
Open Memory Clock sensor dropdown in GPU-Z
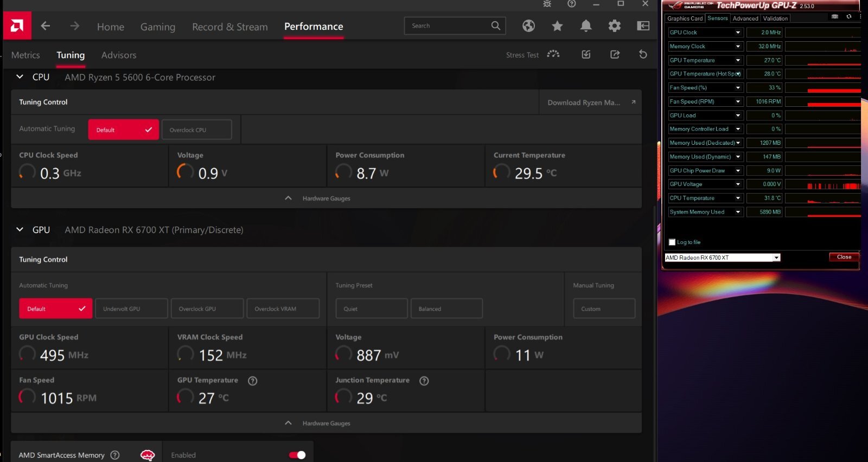[738, 46]
